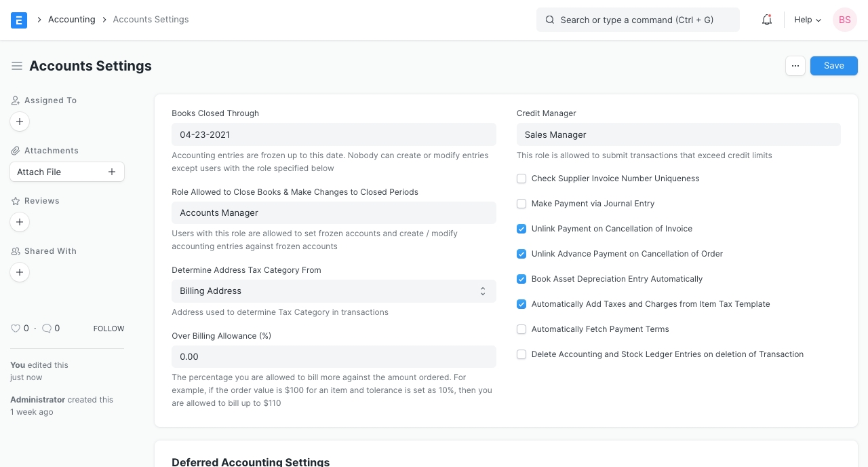Open the BS user avatar menu

tap(844, 20)
